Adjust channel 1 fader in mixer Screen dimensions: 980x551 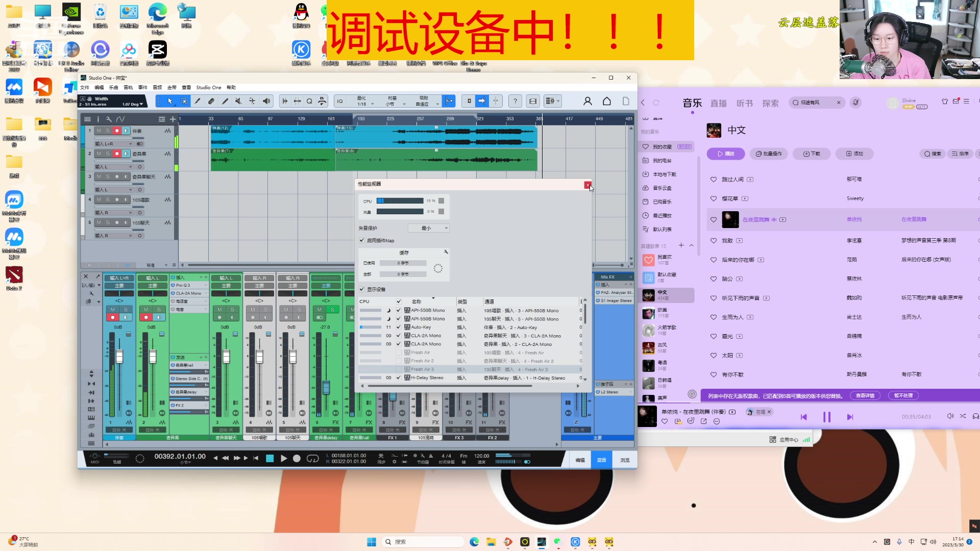119,356
